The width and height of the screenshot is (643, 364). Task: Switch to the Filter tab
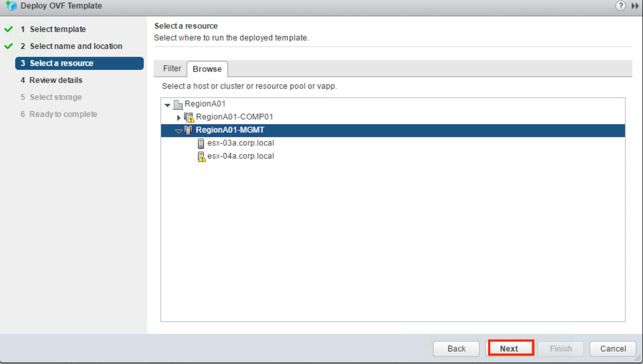(172, 69)
